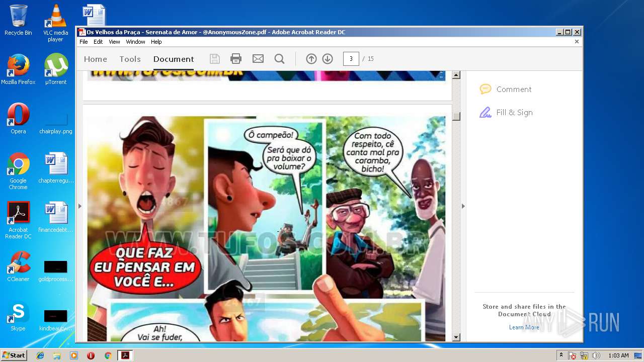Expand the left navigation pane arrow
Screen dimensions: 644x362
79,206
